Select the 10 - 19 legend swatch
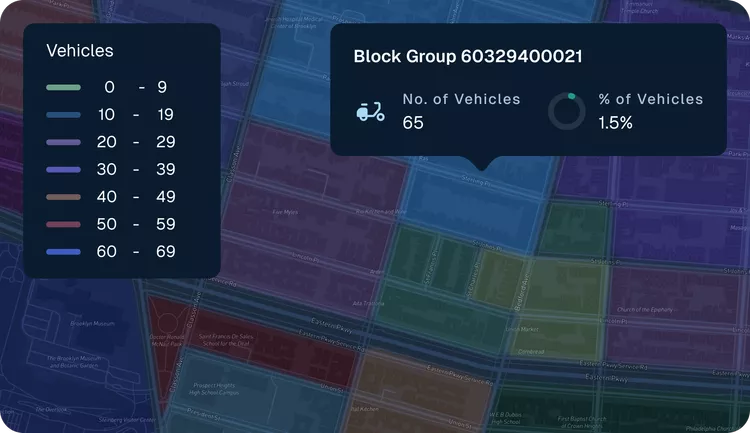This screenshot has height=433, width=750. tap(63, 115)
